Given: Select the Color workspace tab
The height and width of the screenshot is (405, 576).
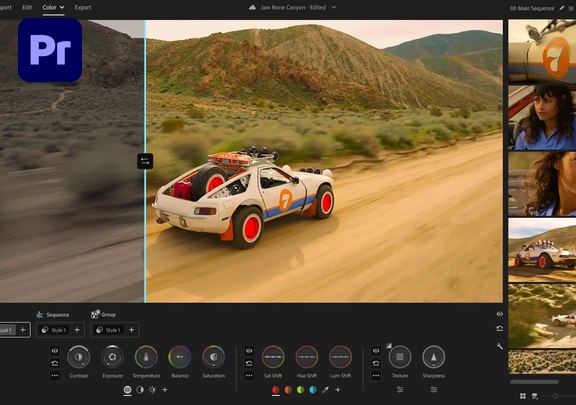Looking at the screenshot, I should (49, 7).
